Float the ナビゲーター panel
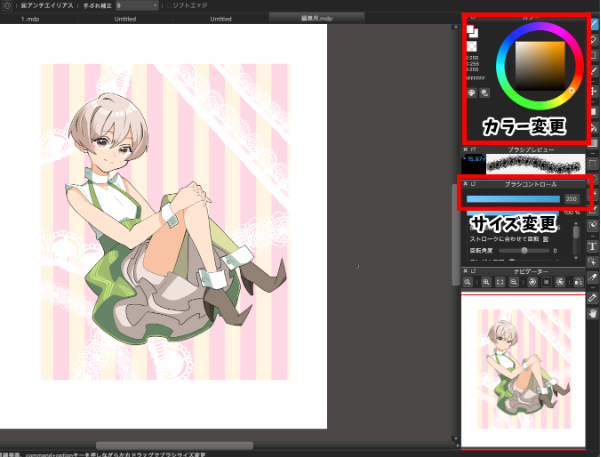 [x=473, y=271]
